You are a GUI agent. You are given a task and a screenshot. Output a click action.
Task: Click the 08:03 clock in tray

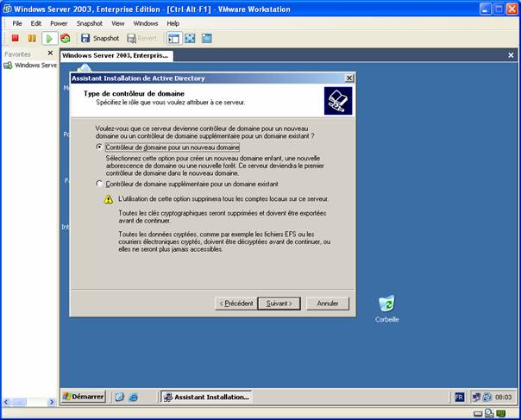503,397
